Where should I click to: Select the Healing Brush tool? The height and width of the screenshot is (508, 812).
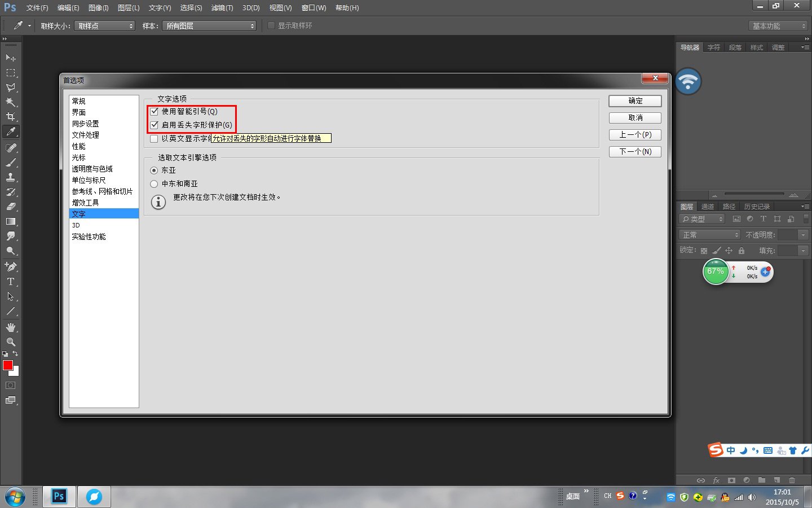[11, 147]
